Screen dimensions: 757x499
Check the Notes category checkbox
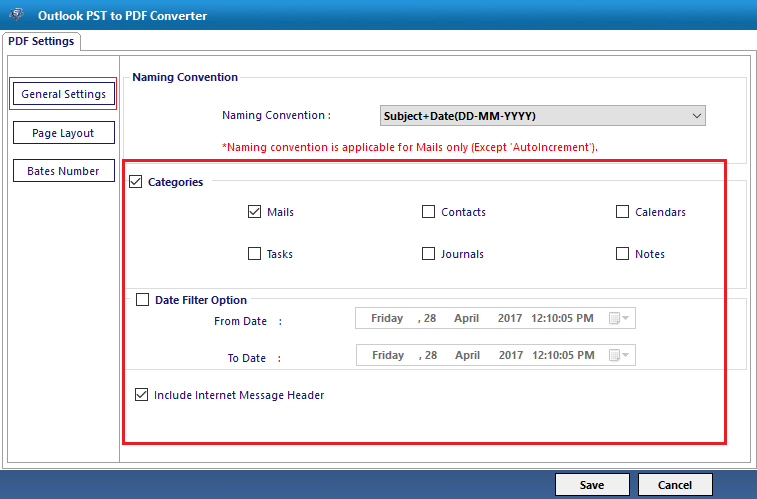[622, 253]
